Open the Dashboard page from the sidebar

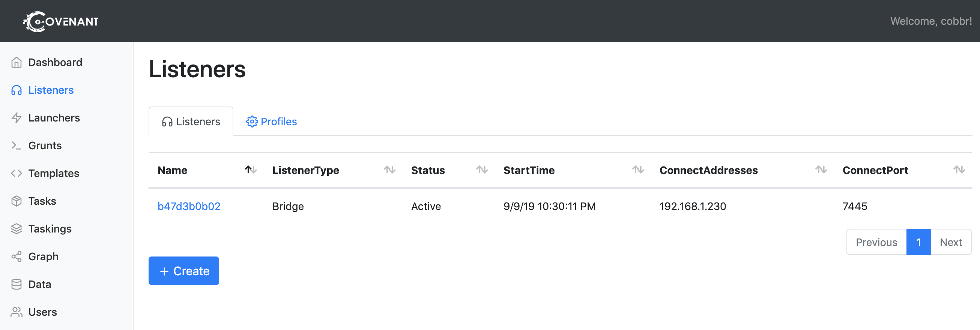pos(55,62)
